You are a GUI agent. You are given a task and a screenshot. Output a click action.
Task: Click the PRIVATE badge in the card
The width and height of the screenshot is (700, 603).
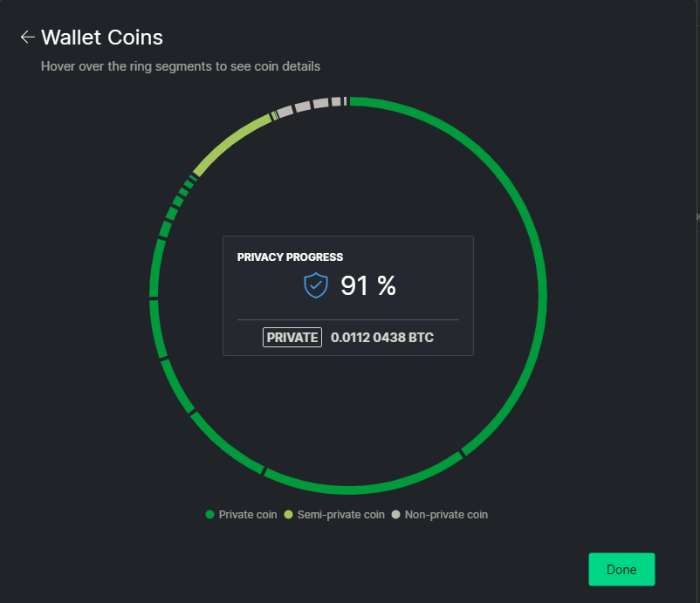[292, 337]
